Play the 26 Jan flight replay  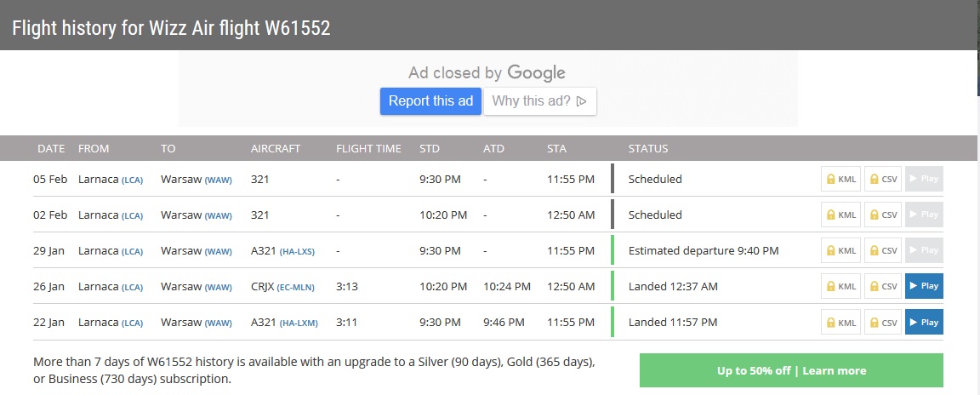[924, 286]
